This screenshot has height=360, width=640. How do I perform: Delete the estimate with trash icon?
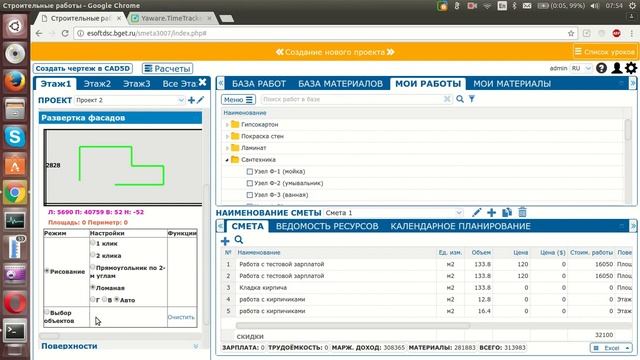click(x=522, y=212)
